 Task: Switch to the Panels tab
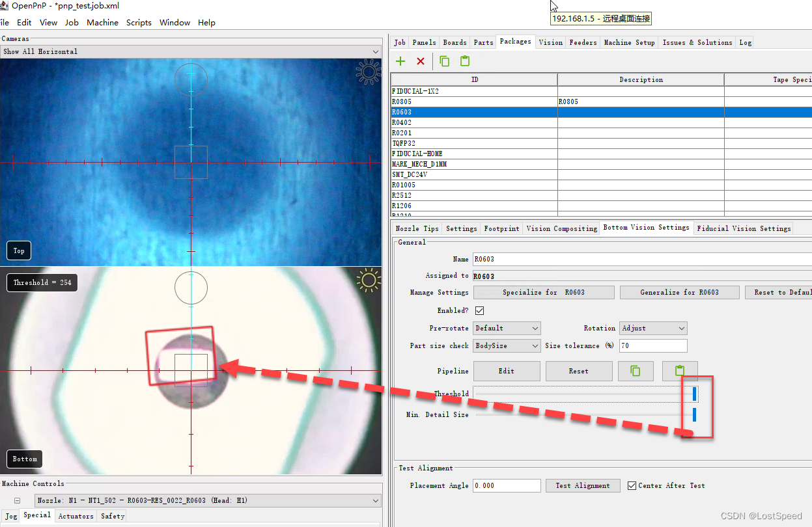coord(424,42)
